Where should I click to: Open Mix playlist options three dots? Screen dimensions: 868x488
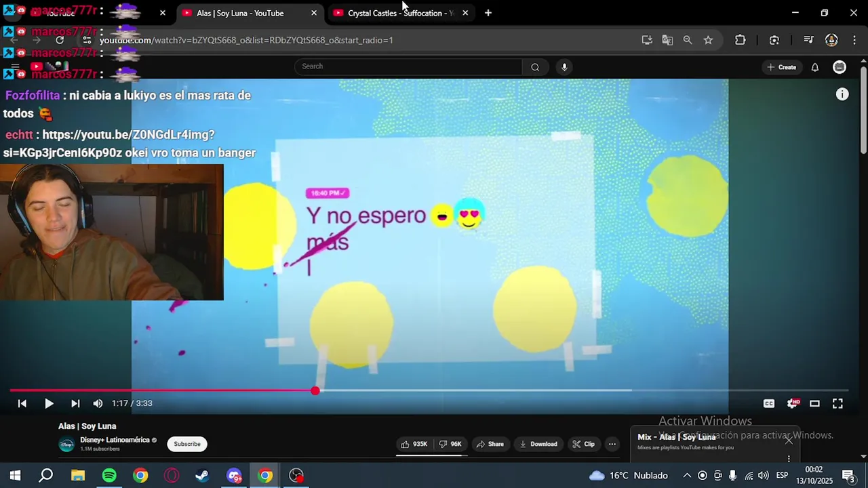tap(789, 459)
